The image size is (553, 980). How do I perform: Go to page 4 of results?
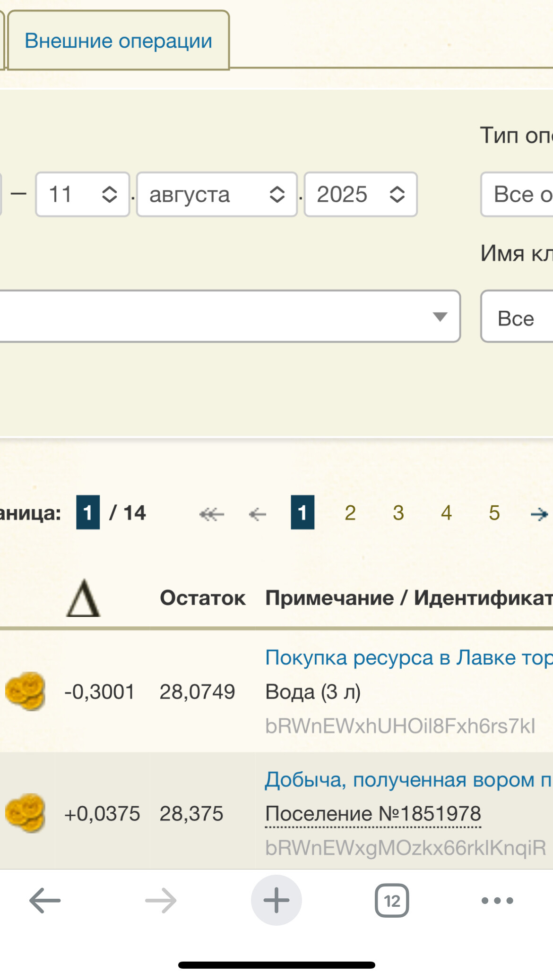(x=446, y=513)
